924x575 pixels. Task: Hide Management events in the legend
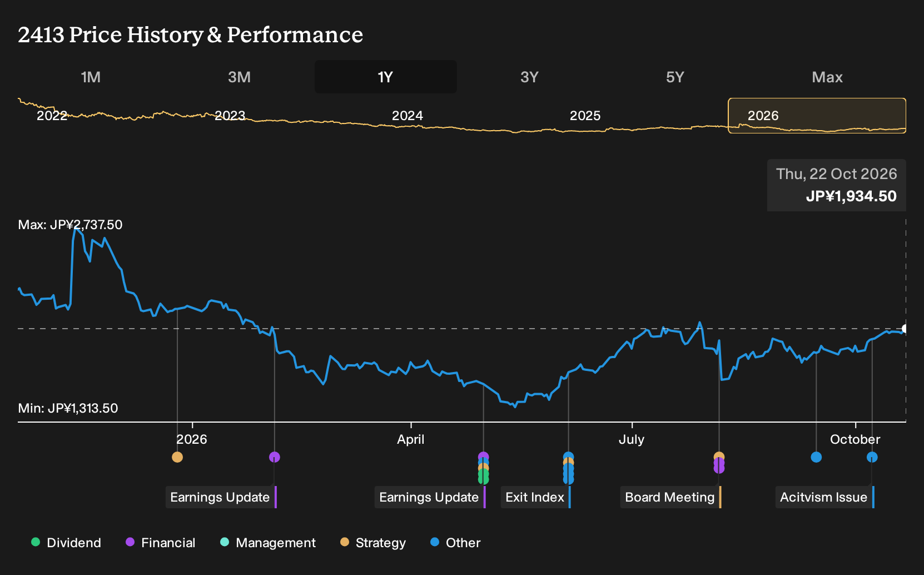[x=268, y=543]
